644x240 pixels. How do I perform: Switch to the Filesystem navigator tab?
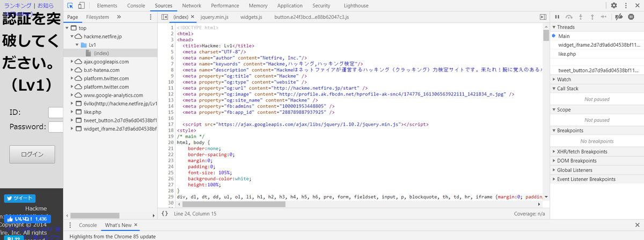pos(98,17)
